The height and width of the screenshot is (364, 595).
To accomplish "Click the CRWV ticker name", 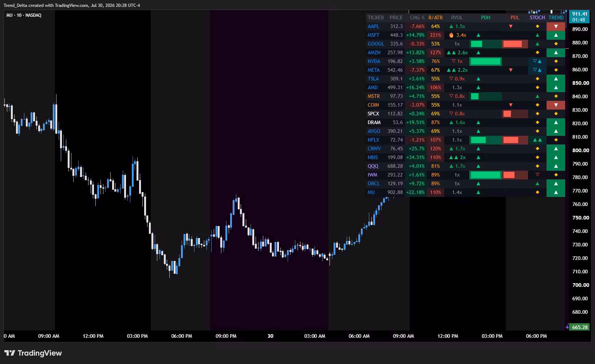I will pyautogui.click(x=374, y=149).
